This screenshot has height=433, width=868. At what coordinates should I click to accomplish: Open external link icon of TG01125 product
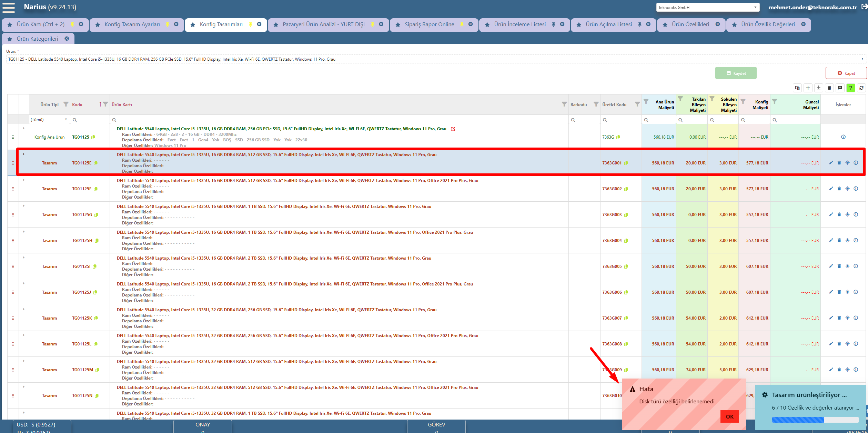click(x=453, y=129)
